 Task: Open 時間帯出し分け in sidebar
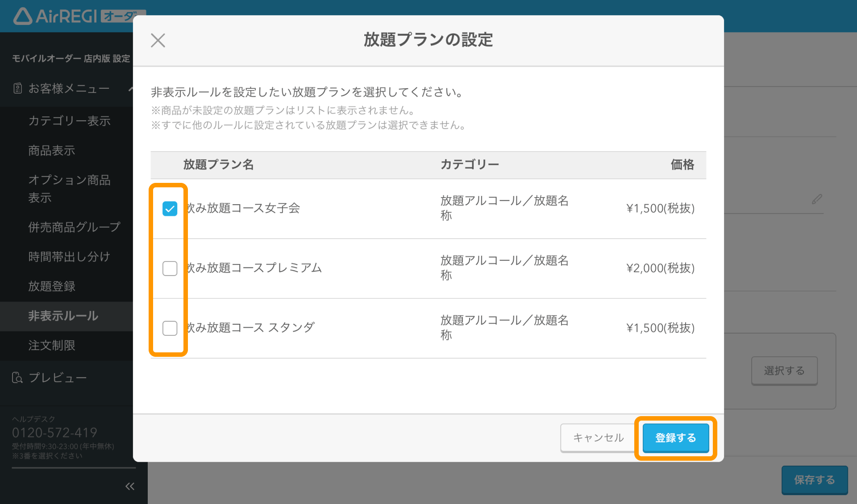tap(69, 256)
